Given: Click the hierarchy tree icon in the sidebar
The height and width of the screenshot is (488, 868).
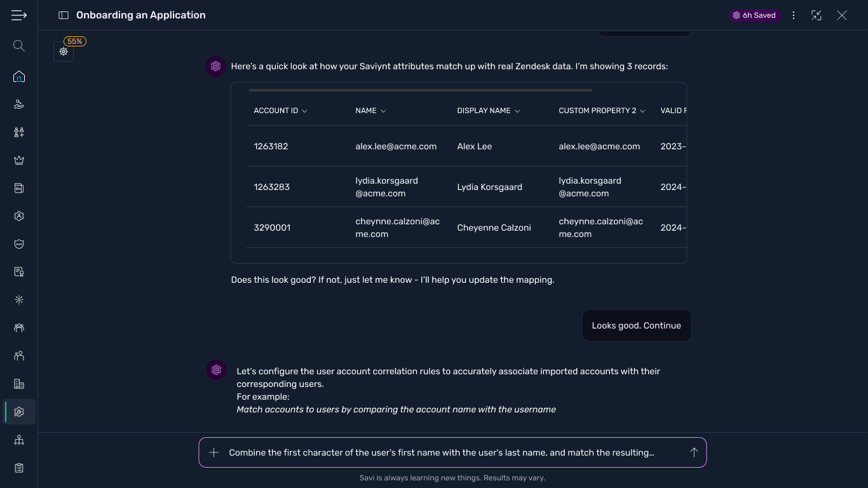Looking at the screenshot, I should (x=19, y=440).
